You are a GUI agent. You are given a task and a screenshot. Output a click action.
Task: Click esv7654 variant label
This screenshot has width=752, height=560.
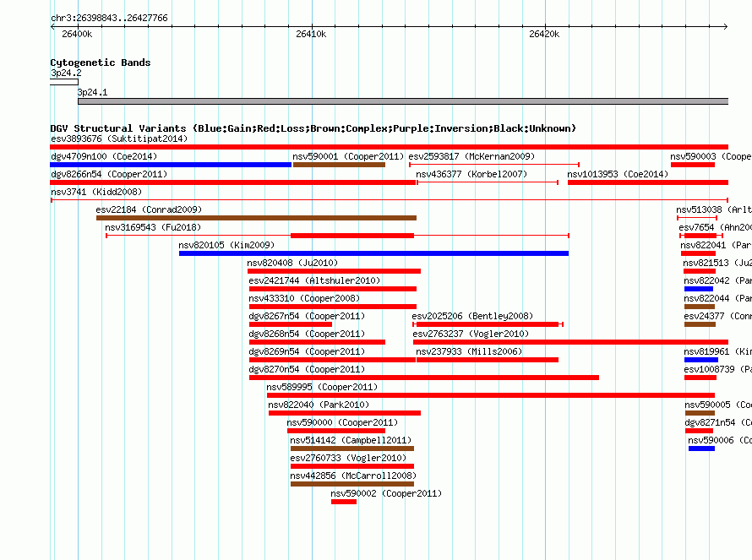[x=715, y=227]
